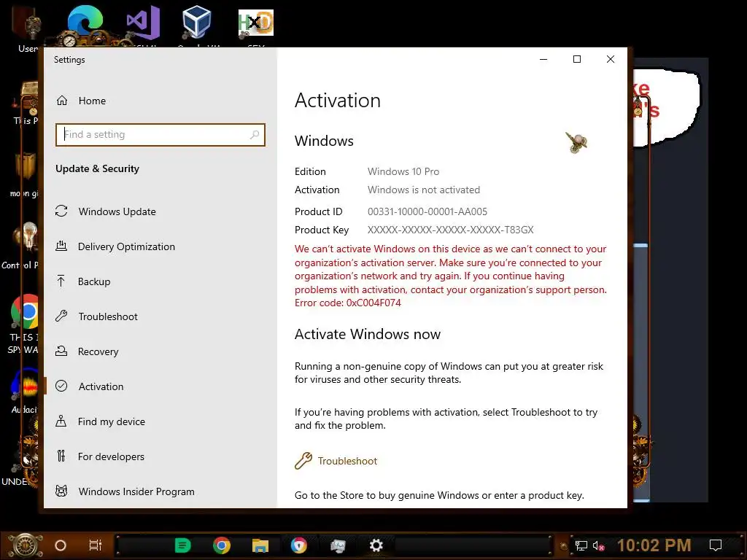747x560 pixels.
Task: Focus the Find a setting search box
Action: [160, 135]
